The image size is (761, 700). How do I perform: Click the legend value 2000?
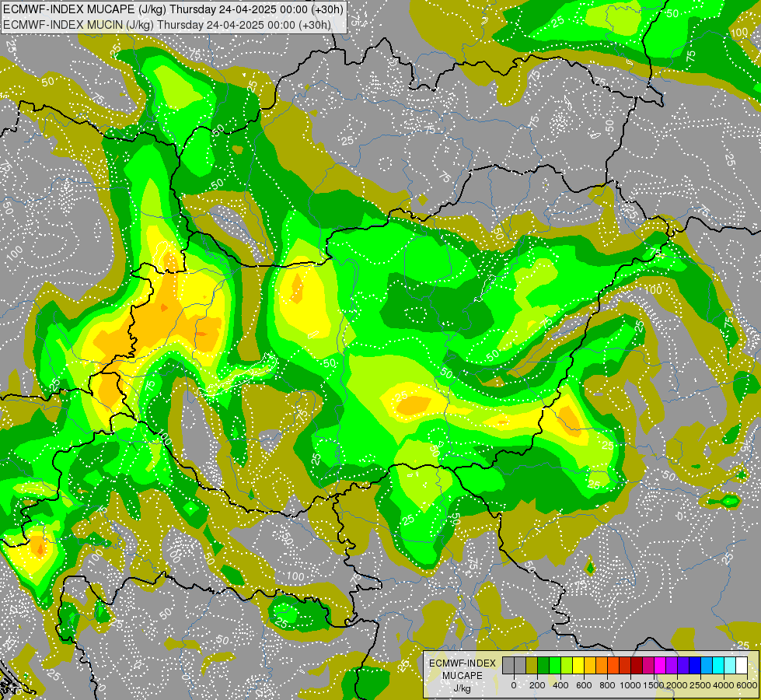pyautogui.click(x=677, y=685)
